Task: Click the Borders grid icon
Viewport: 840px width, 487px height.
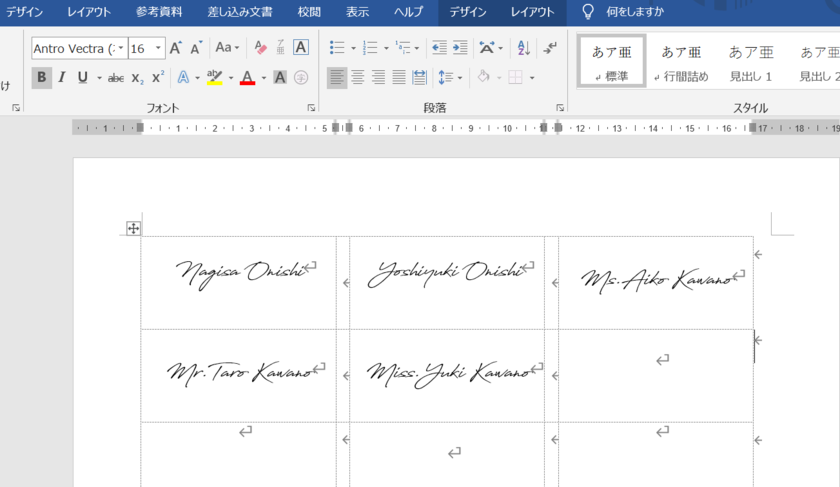Action: tap(515, 78)
